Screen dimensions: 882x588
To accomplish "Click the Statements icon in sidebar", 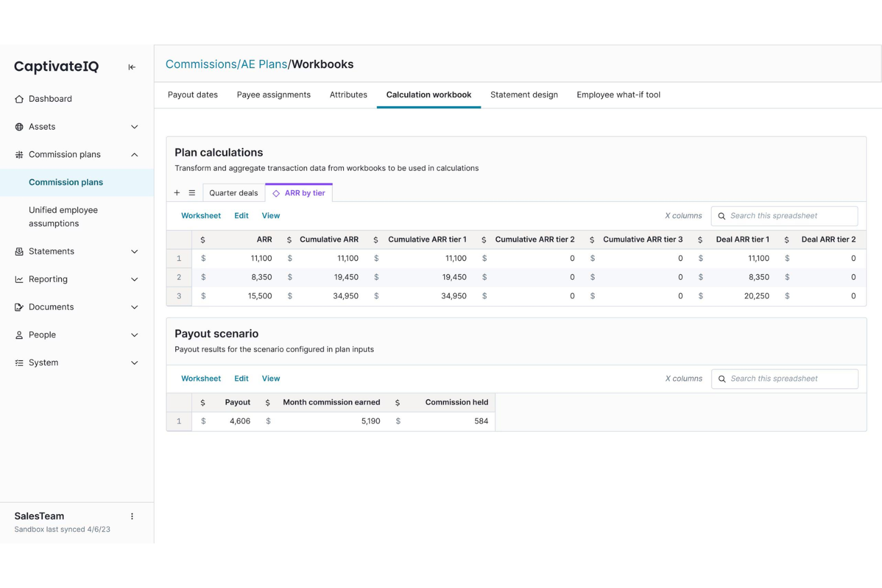I will click(19, 251).
